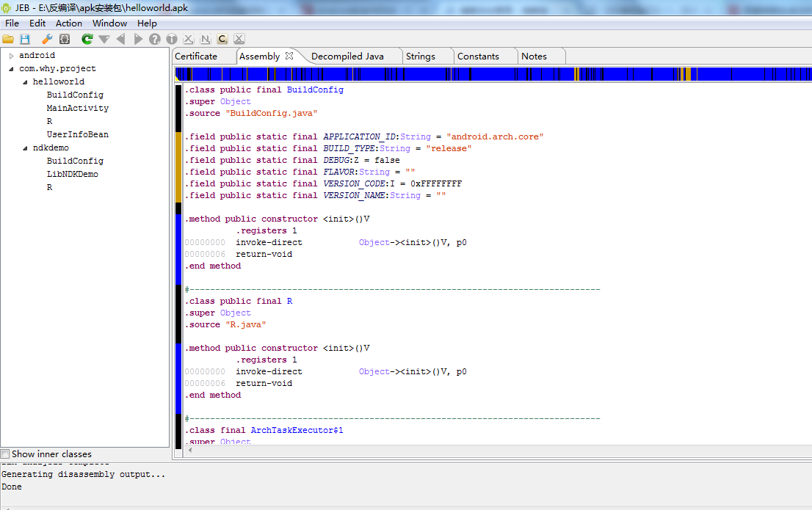Click the 0xFFFFFFFF VERSION_CODE value
The height and width of the screenshot is (510, 812).
(x=436, y=183)
